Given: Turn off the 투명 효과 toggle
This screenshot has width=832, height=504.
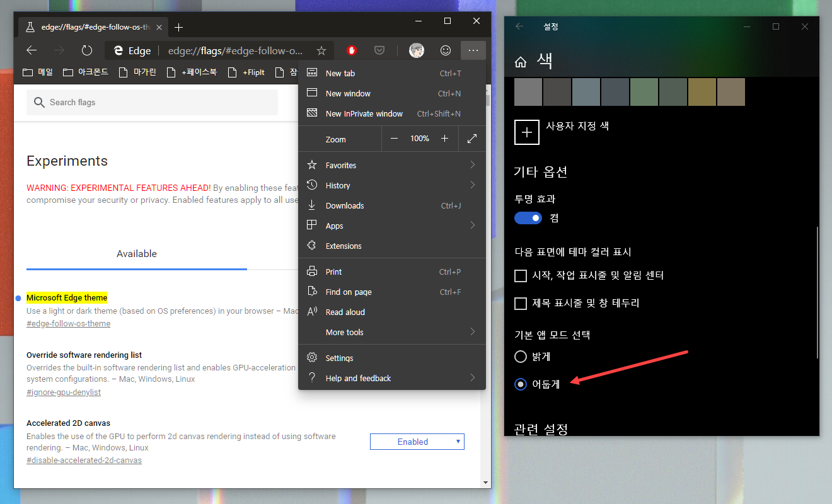Looking at the screenshot, I should [x=528, y=218].
